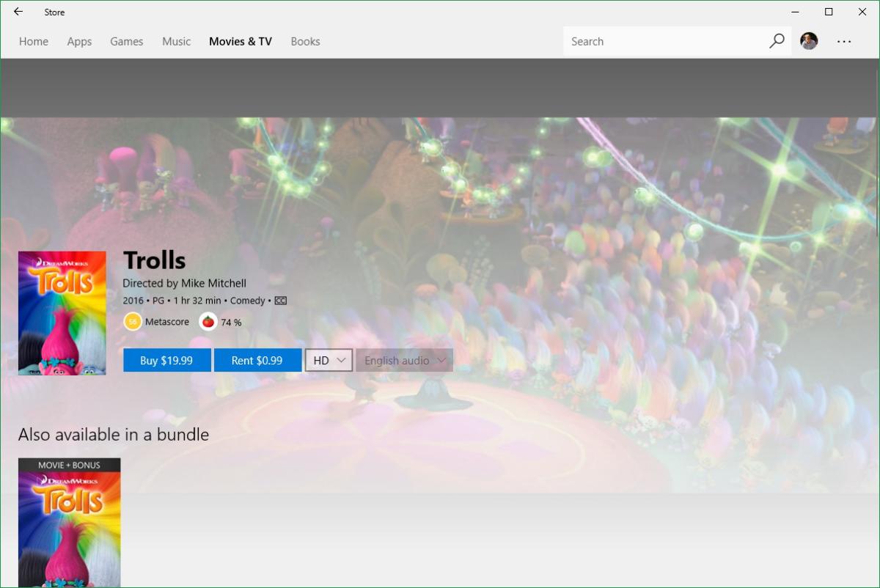Minimize the Store window
The image size is (880, 588).
pos(795,12)
